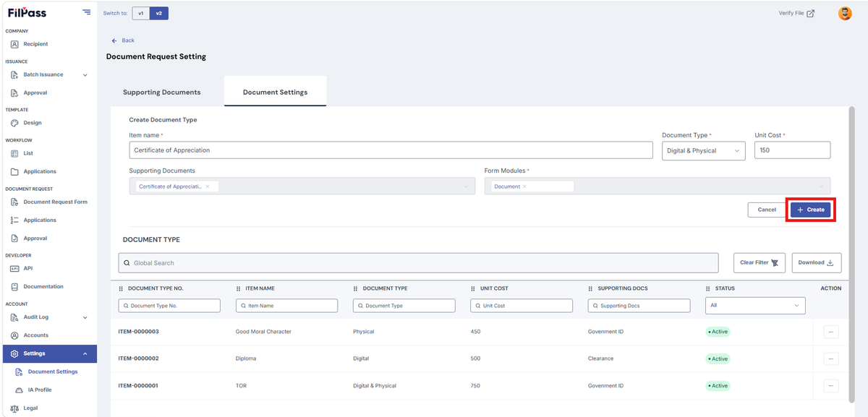Click the Clearance supporting docs cell
This screenshot has width=868, height=417.
click(601, 358)
